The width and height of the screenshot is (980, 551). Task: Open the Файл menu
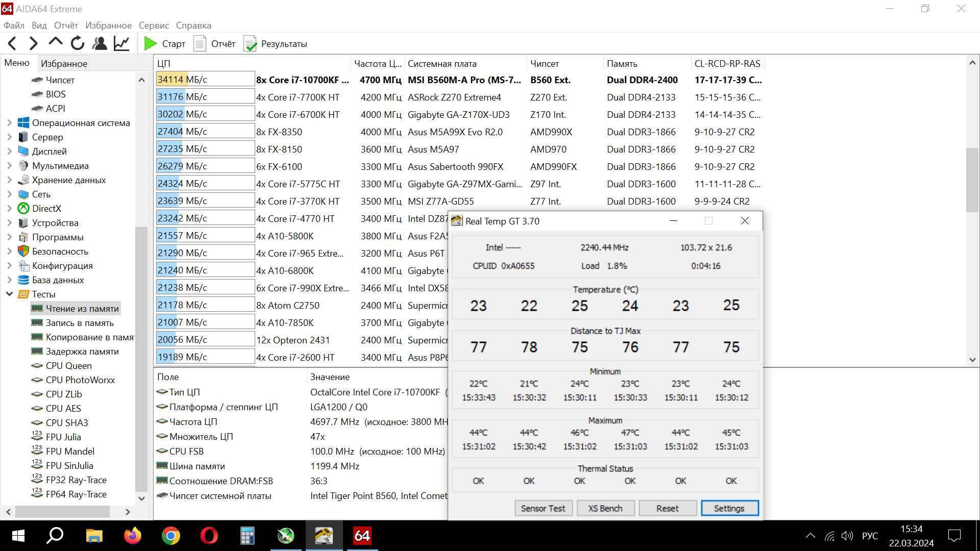coord(14,26)
